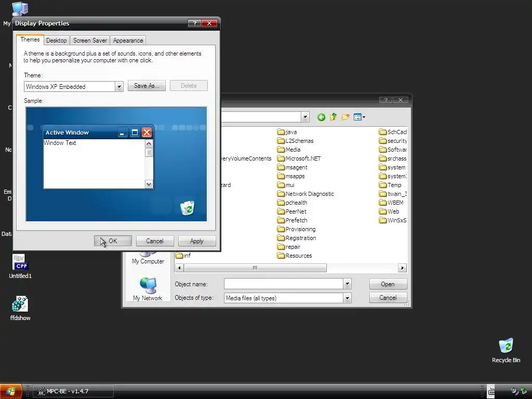This screenshot has width=532, height=399.
Task: Select the Resources folder
Action: click(x=295, y=256)
